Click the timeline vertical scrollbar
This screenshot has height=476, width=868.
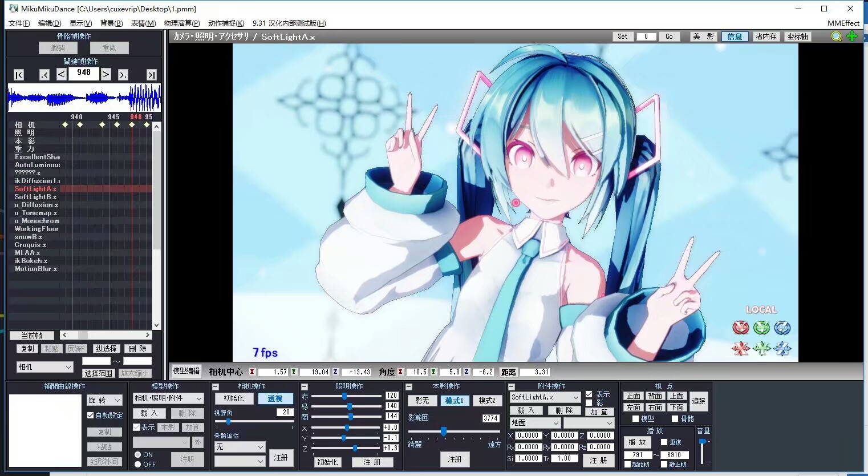pos(156,225)
